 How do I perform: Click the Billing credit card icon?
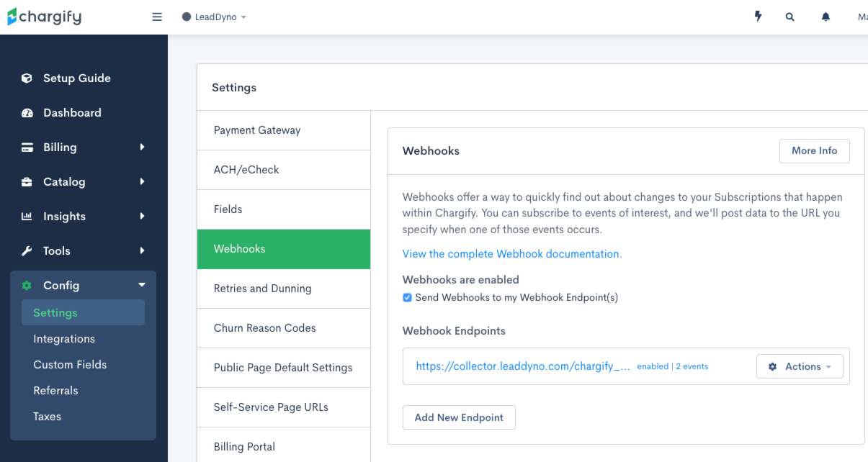pyautogui.click(x=27, y=148)
